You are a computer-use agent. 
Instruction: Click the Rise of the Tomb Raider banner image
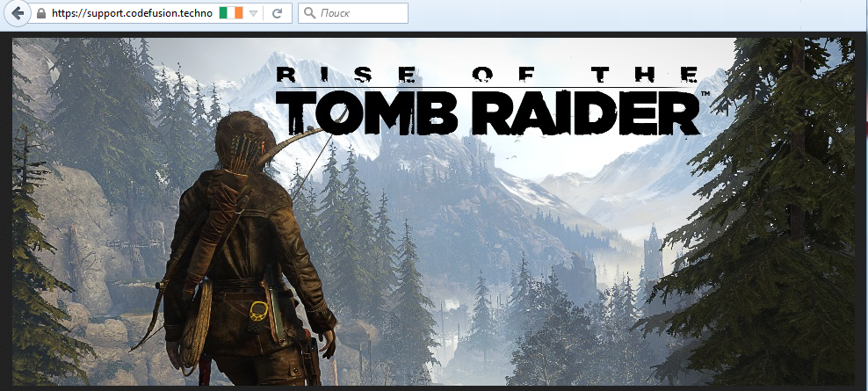[433, 212]
